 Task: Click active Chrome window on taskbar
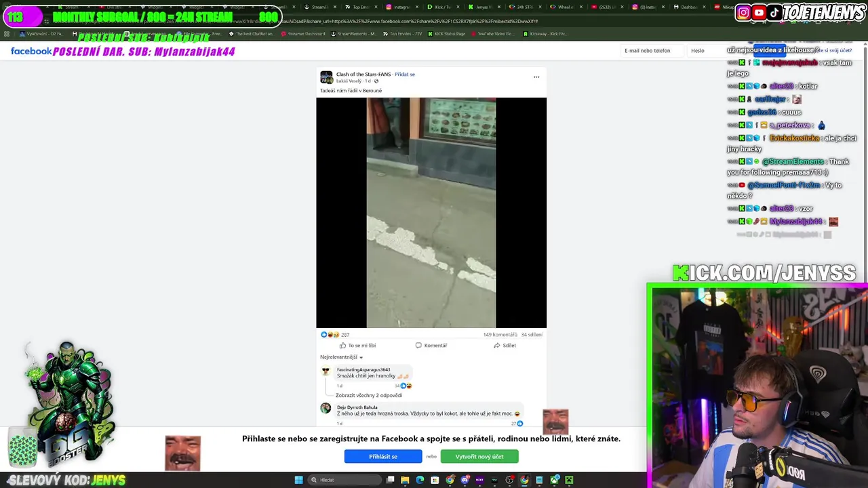pyautogui.click(x=524, y=480)
